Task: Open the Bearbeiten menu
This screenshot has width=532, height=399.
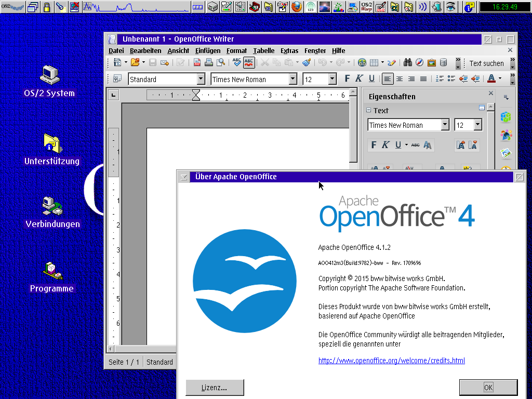Action: coord(145,50)
